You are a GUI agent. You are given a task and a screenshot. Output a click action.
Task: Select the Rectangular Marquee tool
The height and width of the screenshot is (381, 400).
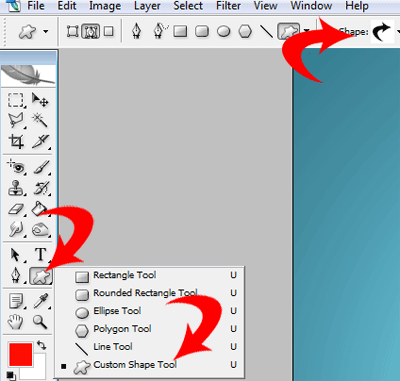(x=16, y=100)
